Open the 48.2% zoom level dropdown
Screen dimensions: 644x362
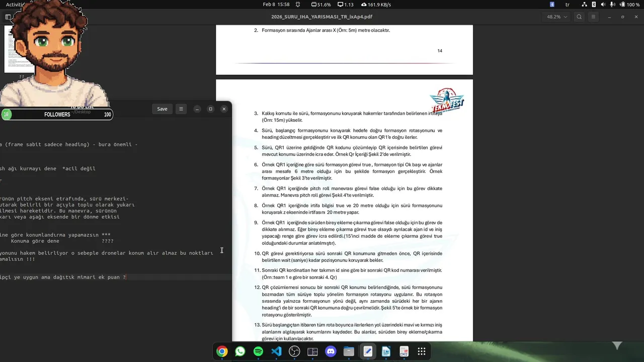(556, 17)
